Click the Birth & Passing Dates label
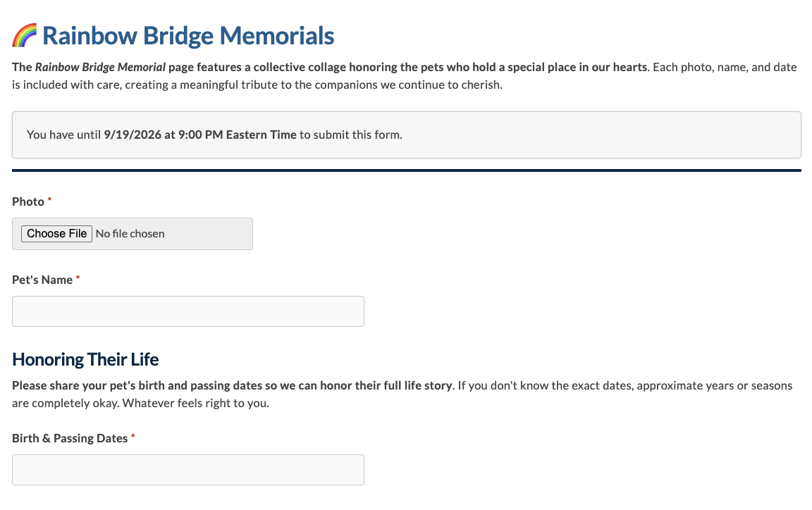 70,438
